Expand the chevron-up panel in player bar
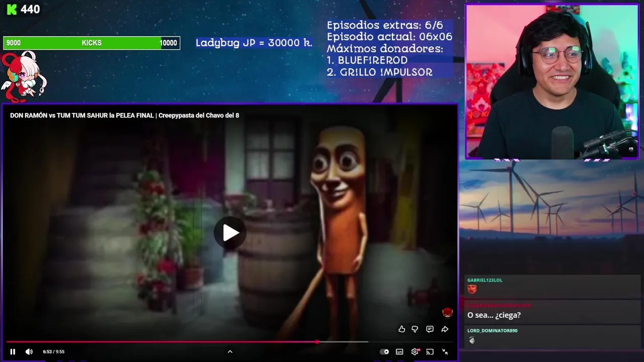The height and width of the screenshot is (362, 644). (x=230, y=352)
